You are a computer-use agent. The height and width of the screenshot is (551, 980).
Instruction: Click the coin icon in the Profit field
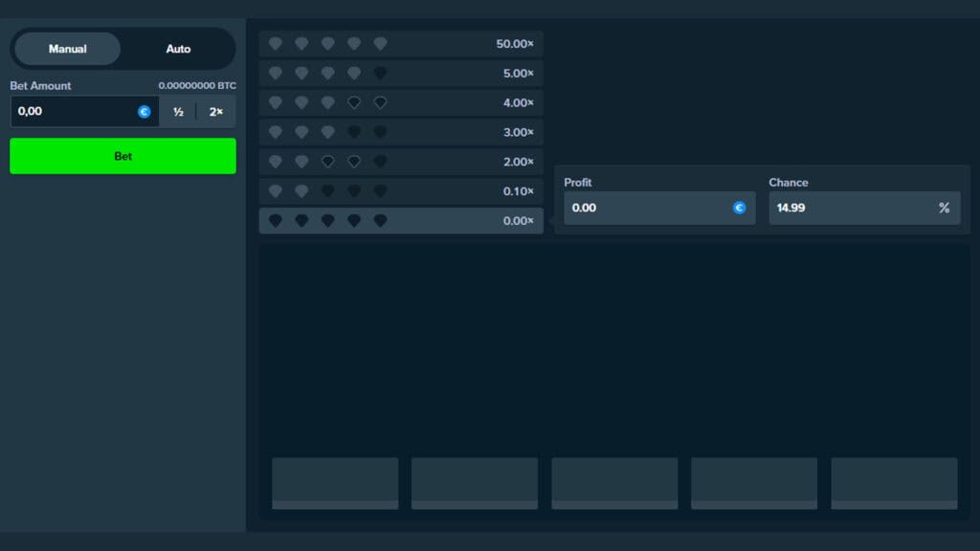point(739,208)
